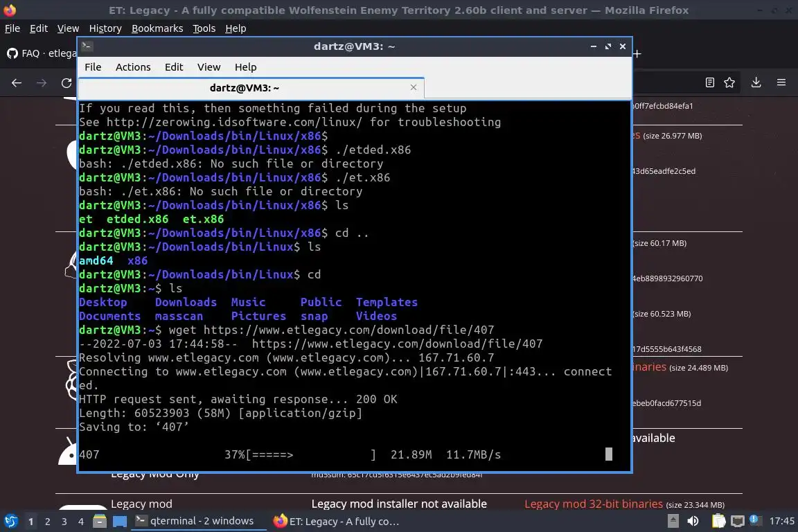798x532 pixels.
Task: Open the volume control tray icon
Action: click(x=693, y=521)
